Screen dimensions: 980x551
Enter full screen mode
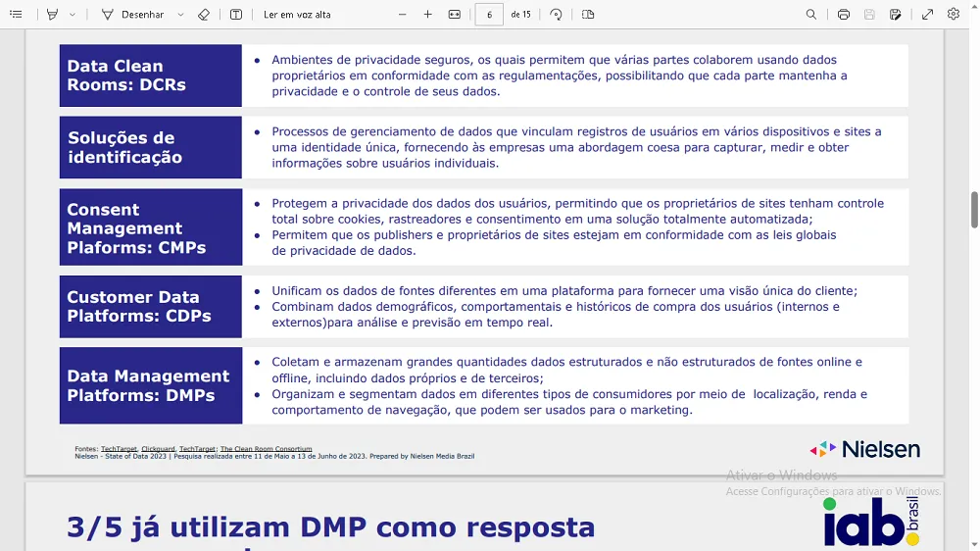click(x=927, y=14)
